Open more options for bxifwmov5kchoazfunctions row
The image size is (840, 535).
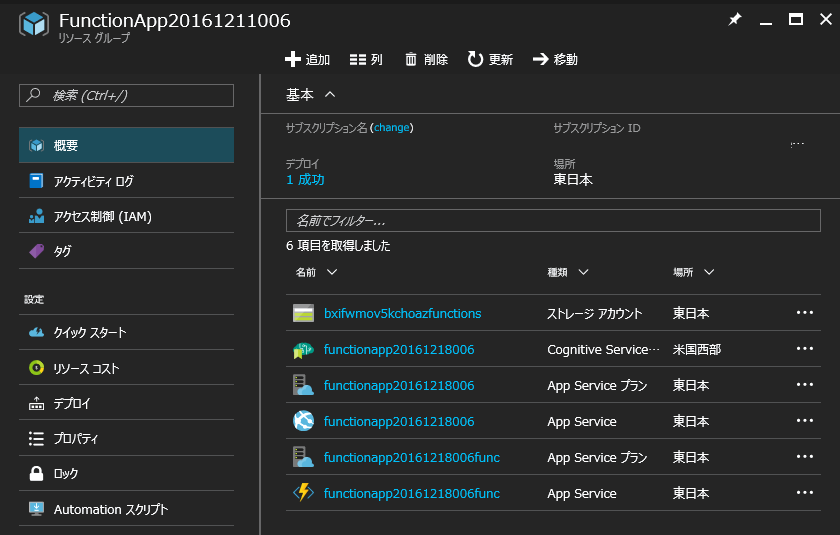coord(805,313)
